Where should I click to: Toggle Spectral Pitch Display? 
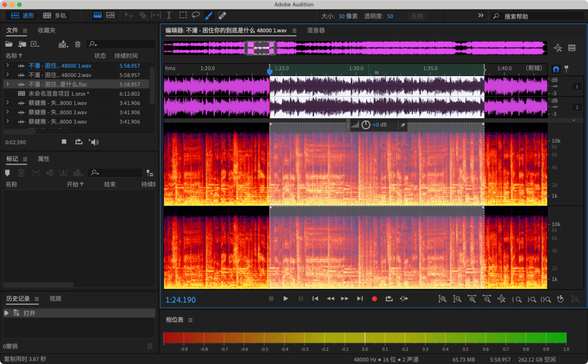[110, 15]
